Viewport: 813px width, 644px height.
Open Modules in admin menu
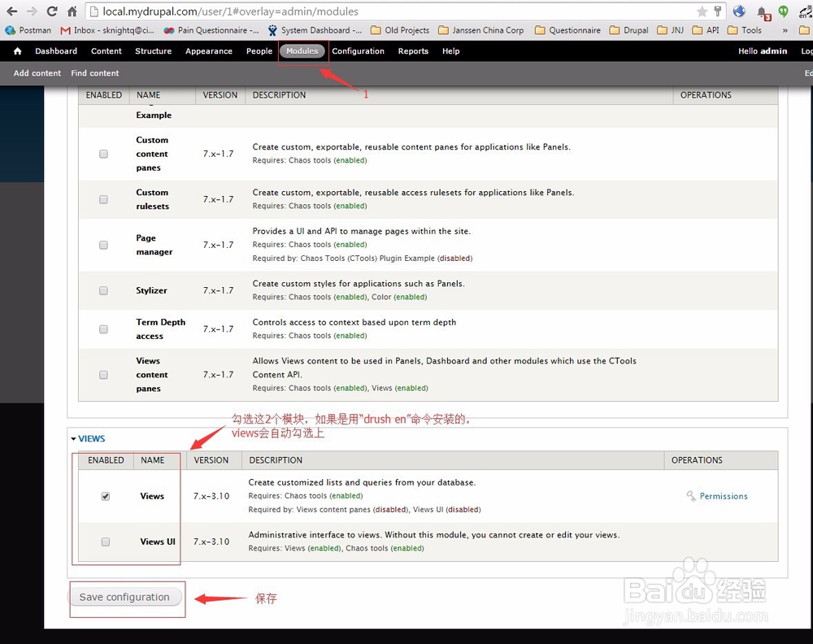point(302,50)
